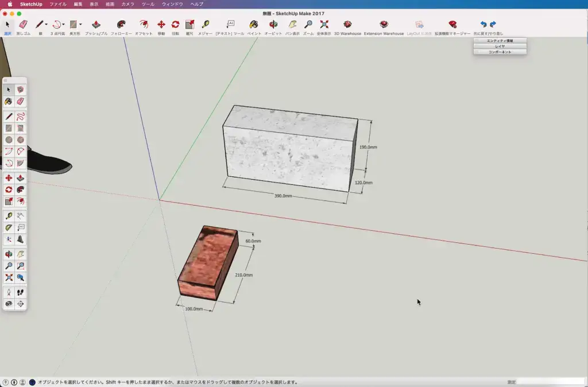Pick the Pie tool in floating palette
588x387 pixels.
pyautogui.click(x=20, y=163)
